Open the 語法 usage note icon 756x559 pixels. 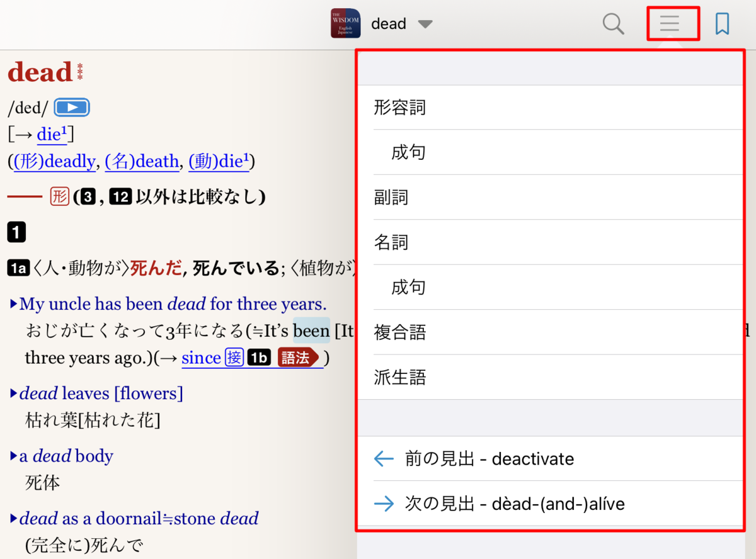click(x=298, y=357)
